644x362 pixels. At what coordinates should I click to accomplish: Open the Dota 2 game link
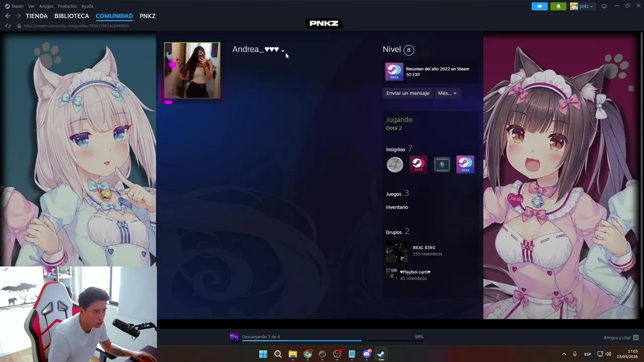393,128
